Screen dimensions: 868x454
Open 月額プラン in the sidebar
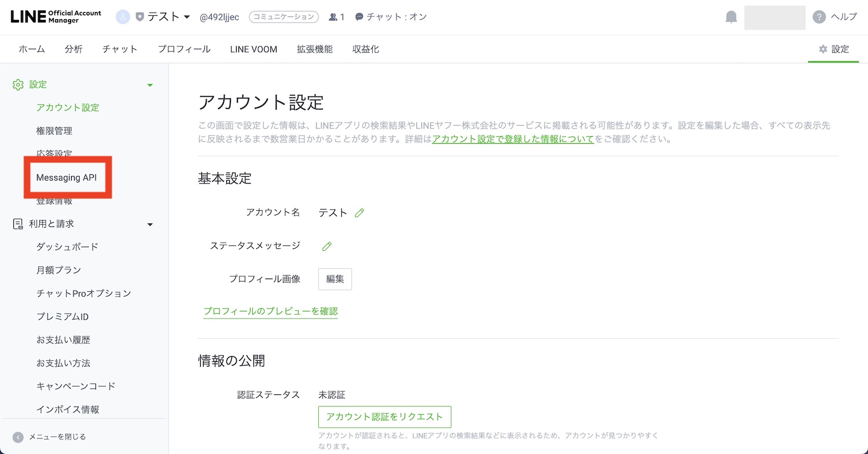click(x=58, y=270)
